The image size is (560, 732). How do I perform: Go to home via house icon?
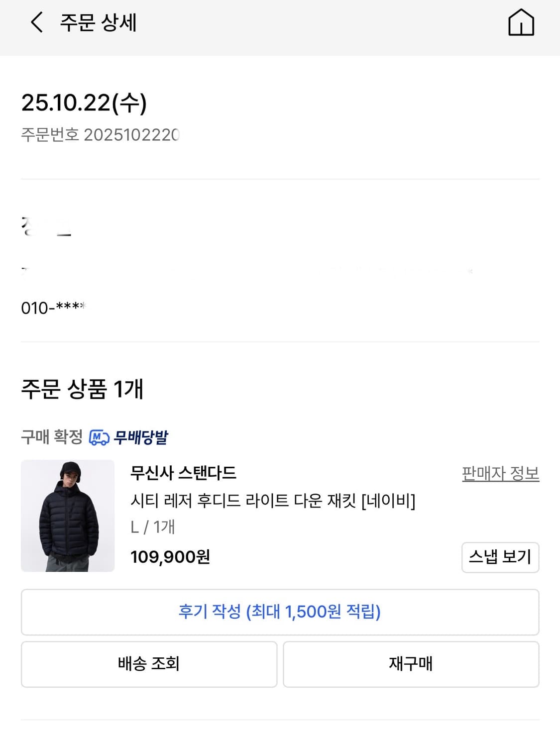521,23
